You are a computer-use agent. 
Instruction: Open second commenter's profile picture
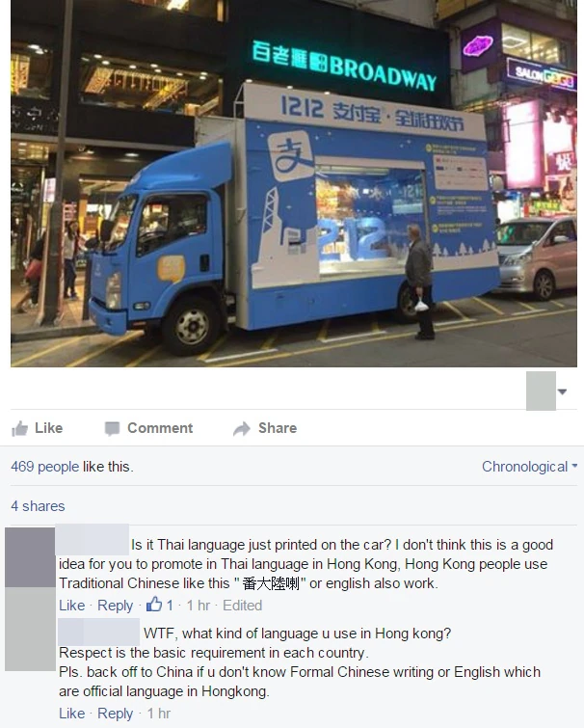click(30, 629)
